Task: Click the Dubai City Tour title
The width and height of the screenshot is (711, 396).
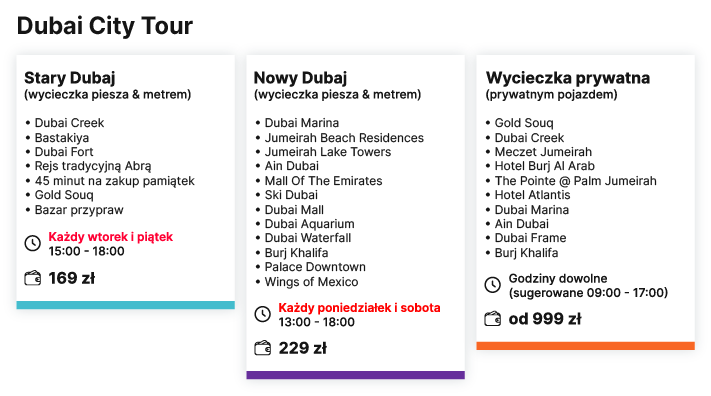Action: pyautogui.click(x=105, y=26)
